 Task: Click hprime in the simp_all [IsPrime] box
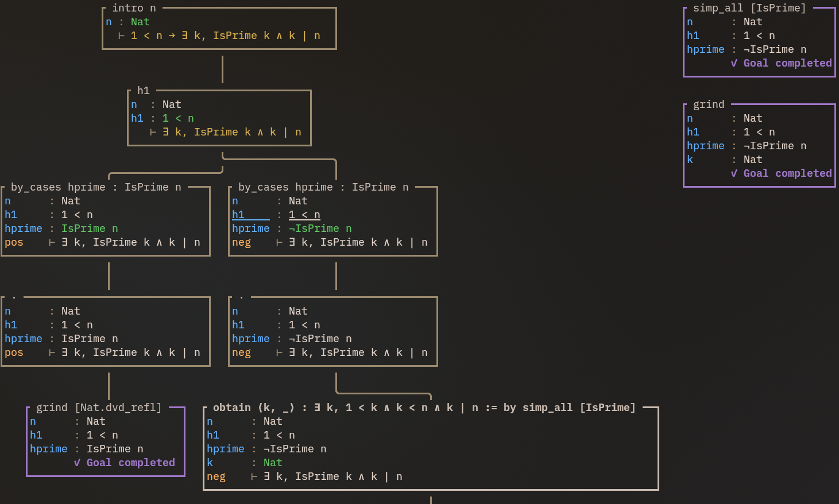pyautogui.click(x=705, y=49)
